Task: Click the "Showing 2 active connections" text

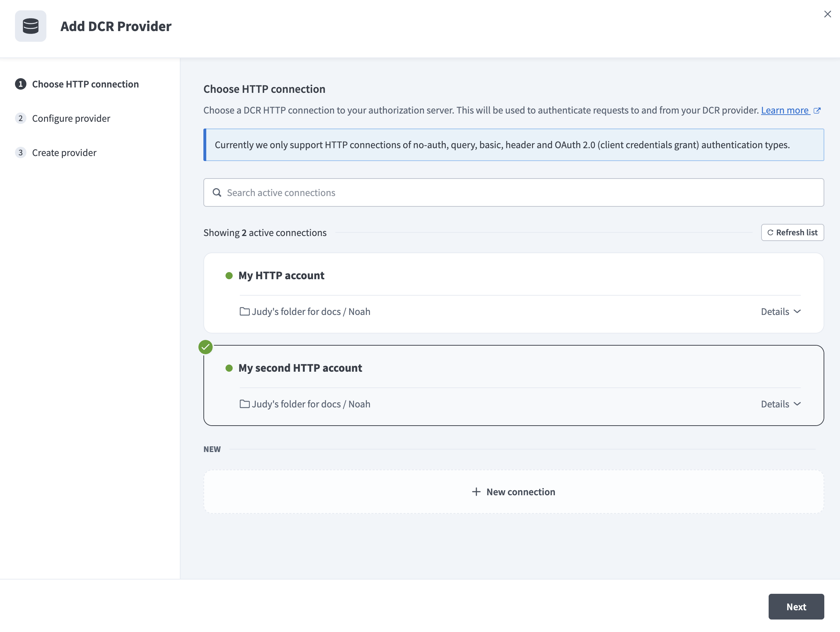Action: 265,232
